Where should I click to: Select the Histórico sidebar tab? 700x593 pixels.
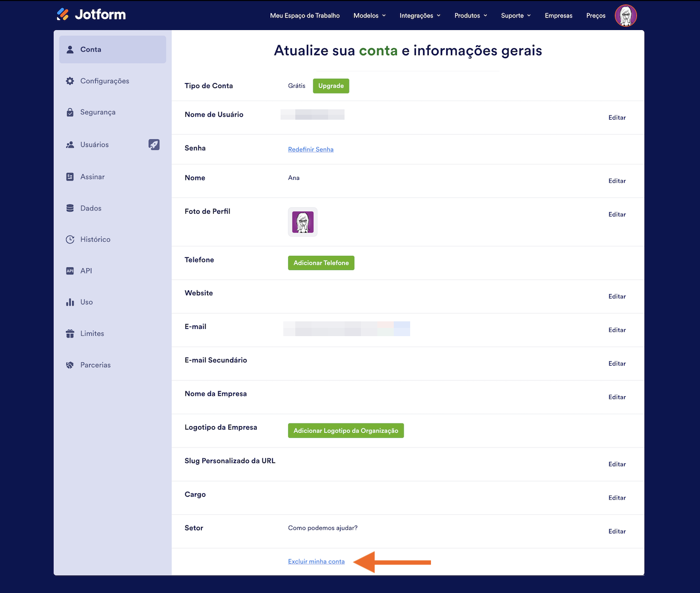[113, 239]
